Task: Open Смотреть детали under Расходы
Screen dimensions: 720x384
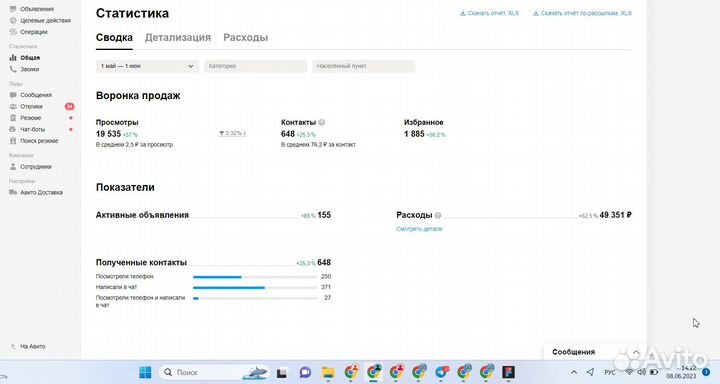Action: pyautogui.click(x=419, y=229)
